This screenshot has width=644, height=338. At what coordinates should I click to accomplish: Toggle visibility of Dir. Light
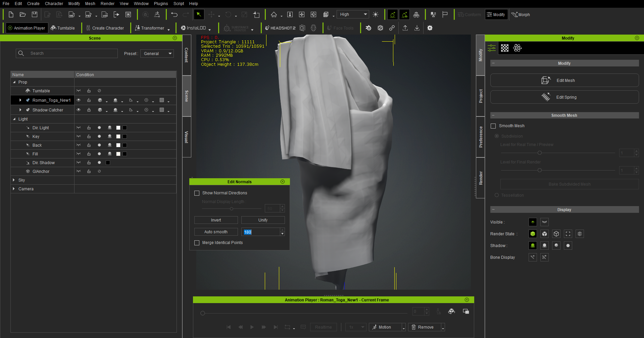[x=79, y=128]
